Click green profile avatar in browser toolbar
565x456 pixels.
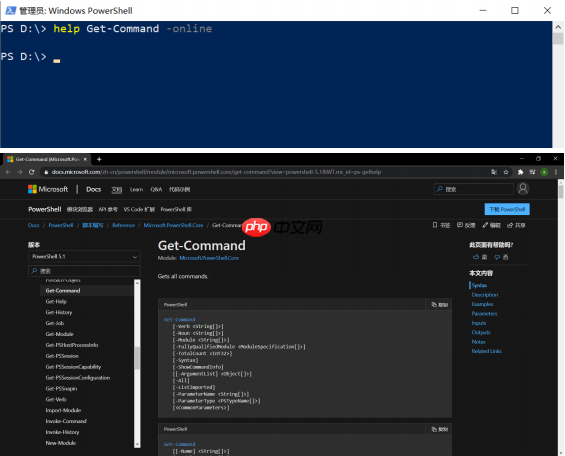pyautogui.click(x=544, y=172)
